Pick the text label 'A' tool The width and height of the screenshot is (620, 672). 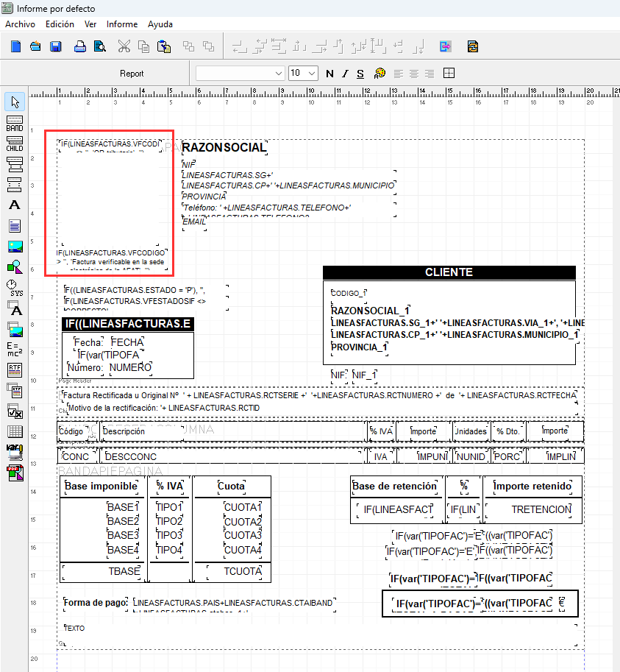15,205
